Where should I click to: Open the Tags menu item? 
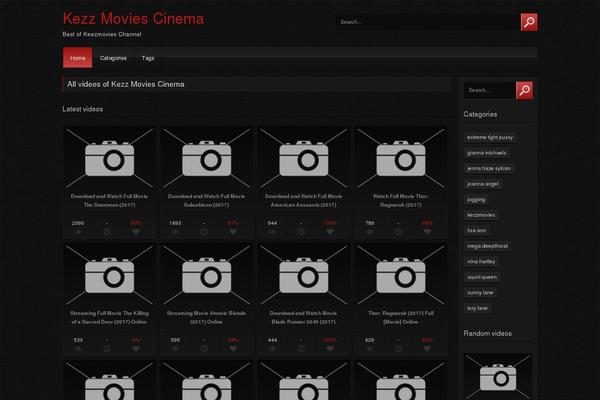click(x=148, y=58)
